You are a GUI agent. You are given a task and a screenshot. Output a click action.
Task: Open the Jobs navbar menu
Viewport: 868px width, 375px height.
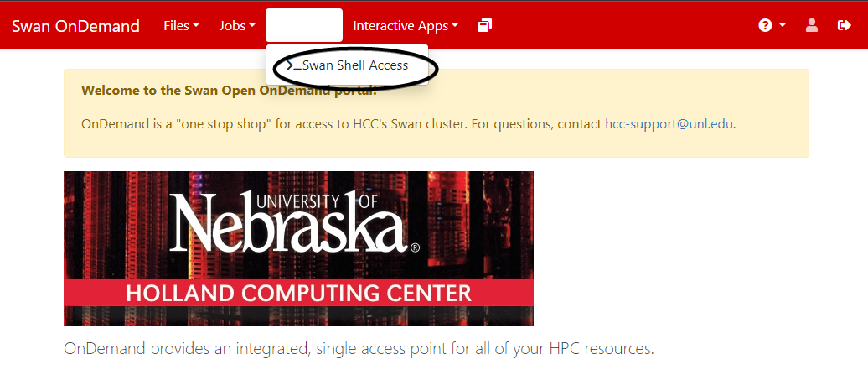[x=237, y=25]
